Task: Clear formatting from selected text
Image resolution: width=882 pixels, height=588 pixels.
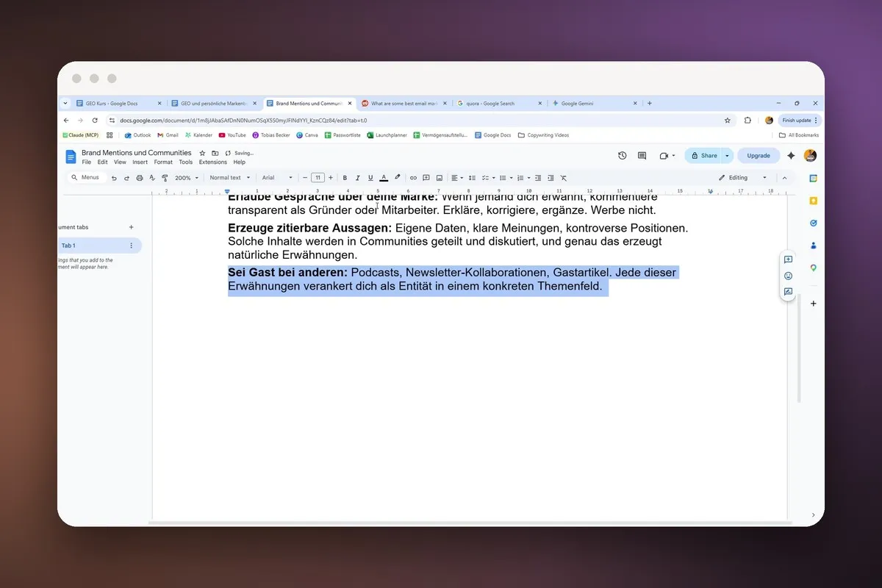Action: coord(564,178)
